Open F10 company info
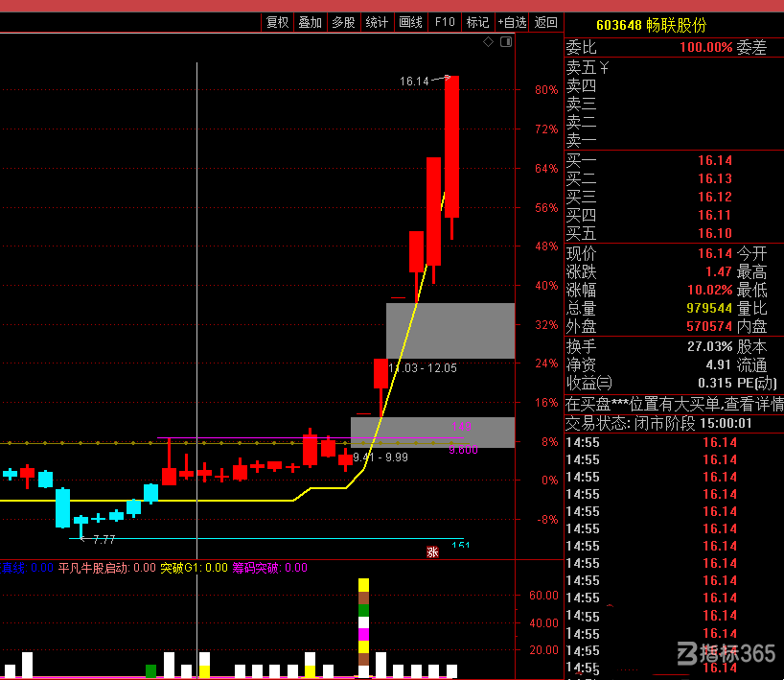This screenshot has width=784, height=680. click(x=445, y=22)
